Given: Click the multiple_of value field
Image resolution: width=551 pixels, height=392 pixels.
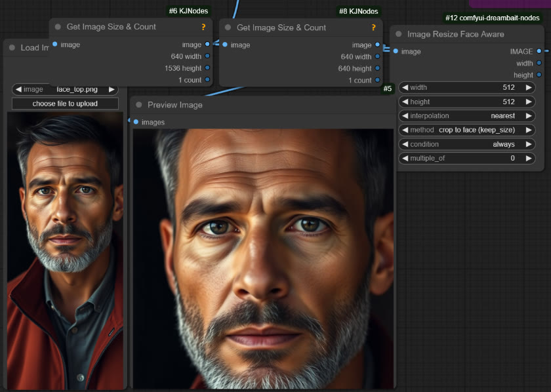Looking at the screenshot, I should point(467,159).
